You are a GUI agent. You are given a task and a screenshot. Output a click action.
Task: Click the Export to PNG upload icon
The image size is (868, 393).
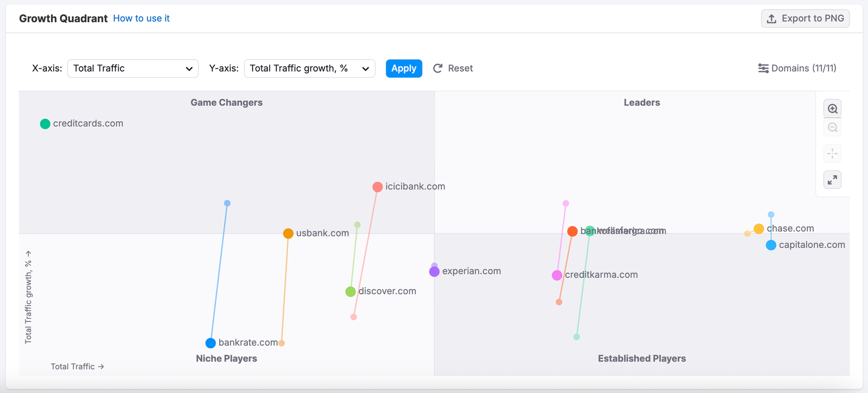click(x=771, y=18)
